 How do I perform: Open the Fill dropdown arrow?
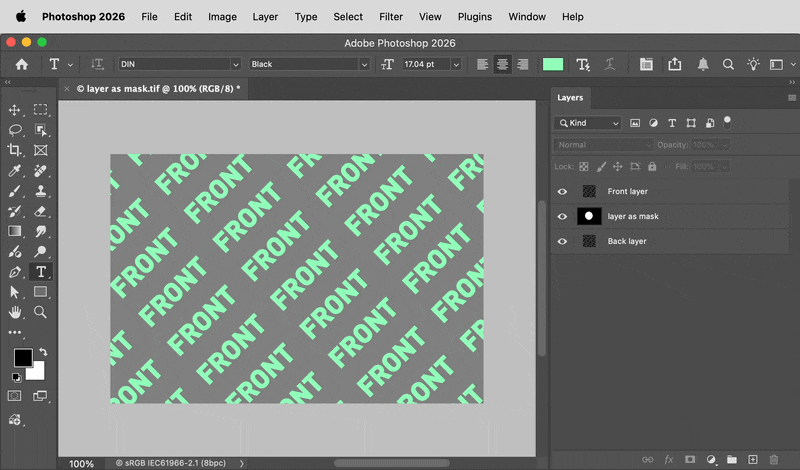pyautogui.click(x=724, y=166)
